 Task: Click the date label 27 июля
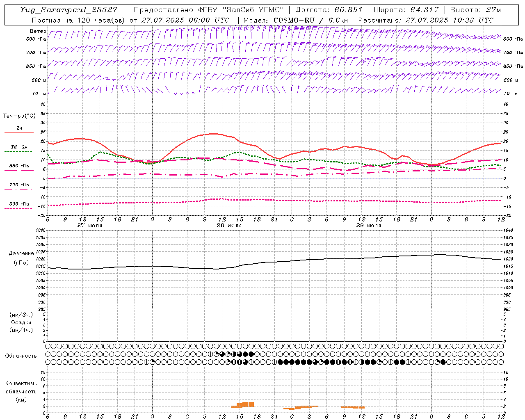coord(89,226)
